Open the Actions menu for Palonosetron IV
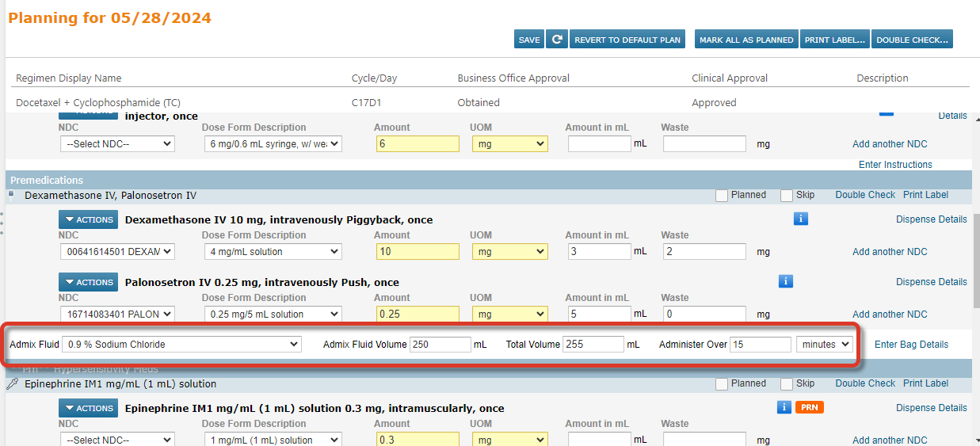Image resolution: width=980 pixels, height=446 pixels. (88, 282)
